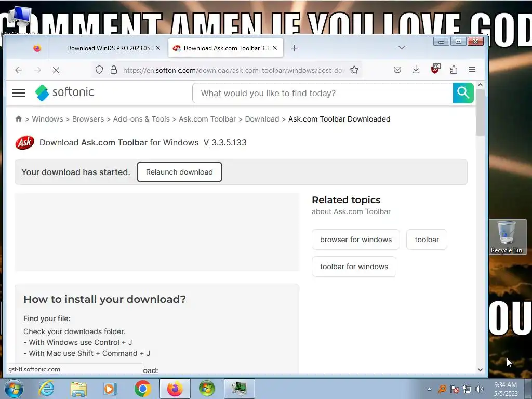This screenshot has width=532, height=399.
Task: Select the 'toolbar' topic chip
Action: coord(427,240)
